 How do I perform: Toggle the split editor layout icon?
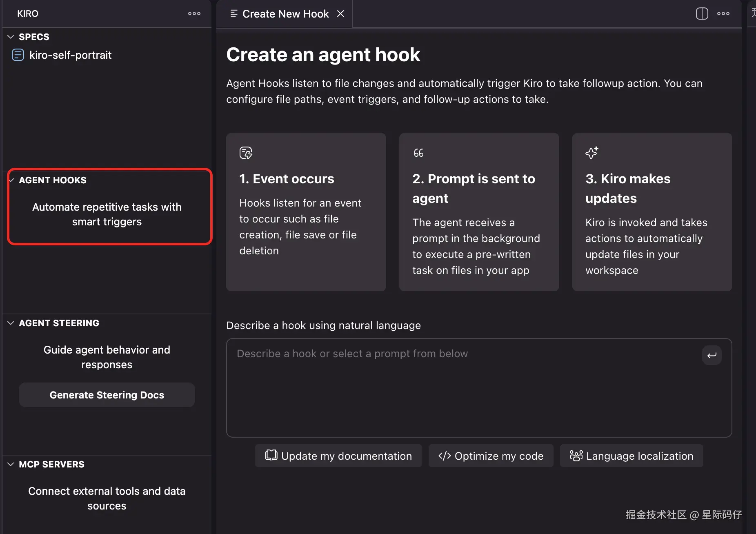click(702, 13)
